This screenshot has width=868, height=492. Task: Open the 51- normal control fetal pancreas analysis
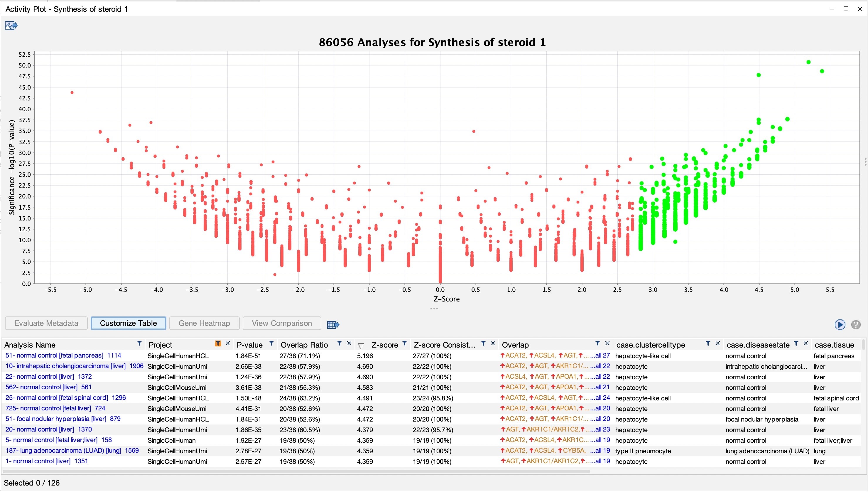63,355
